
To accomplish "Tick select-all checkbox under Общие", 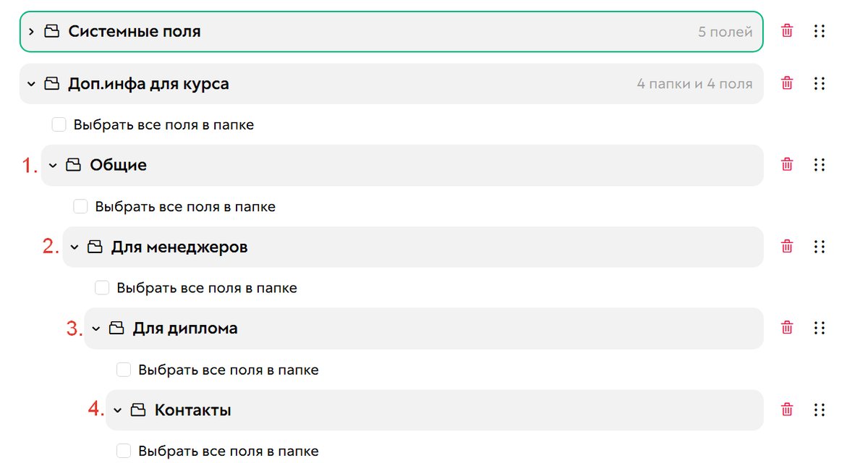I will [x=81, y=206].
